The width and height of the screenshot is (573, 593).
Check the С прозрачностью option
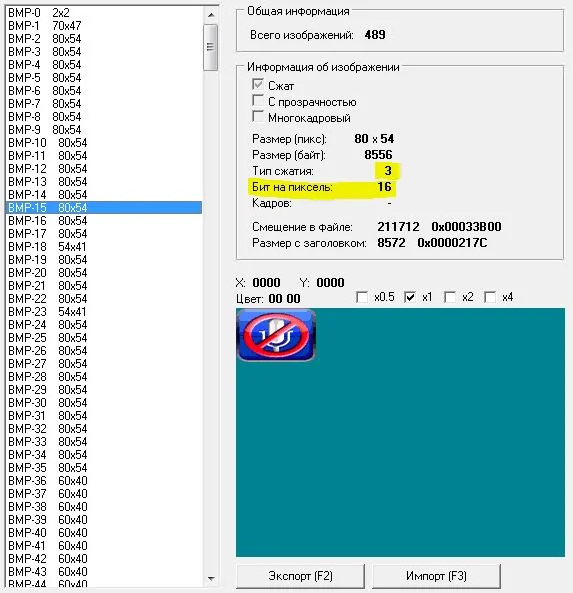point(258,100)
